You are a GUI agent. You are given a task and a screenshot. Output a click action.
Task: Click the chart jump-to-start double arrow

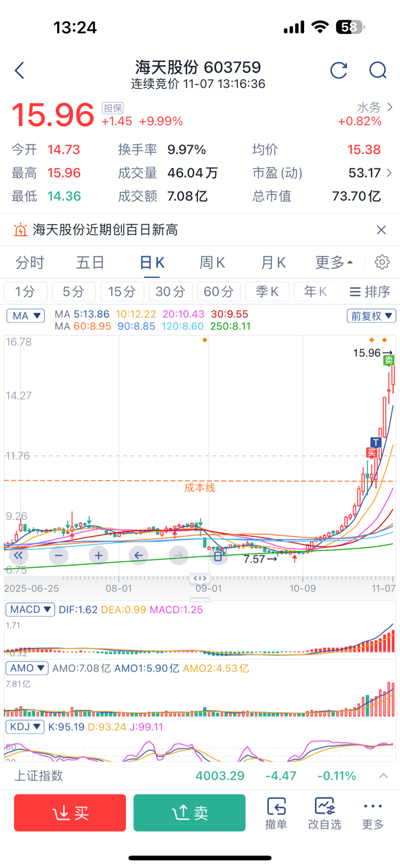18,555
